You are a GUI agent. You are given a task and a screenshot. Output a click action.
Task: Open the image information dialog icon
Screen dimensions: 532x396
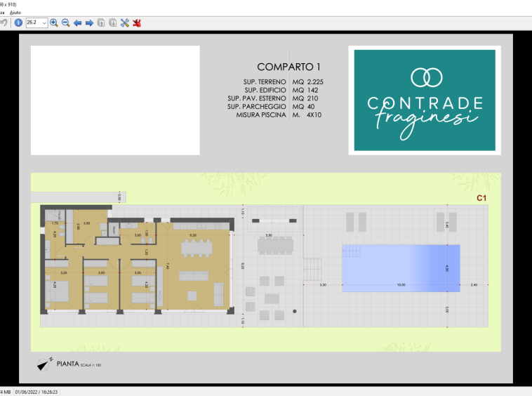pyautogui.click(x=18, y=22)
